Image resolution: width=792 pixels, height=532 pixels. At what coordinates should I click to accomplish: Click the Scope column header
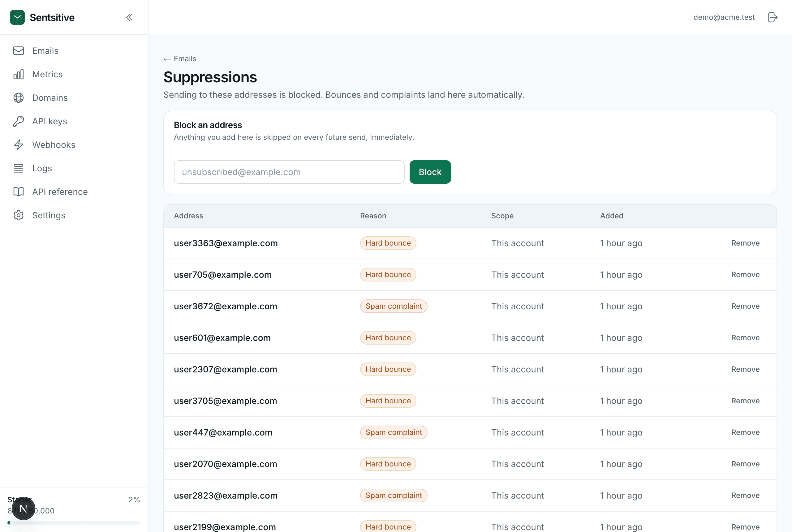[x=502, y=216]
